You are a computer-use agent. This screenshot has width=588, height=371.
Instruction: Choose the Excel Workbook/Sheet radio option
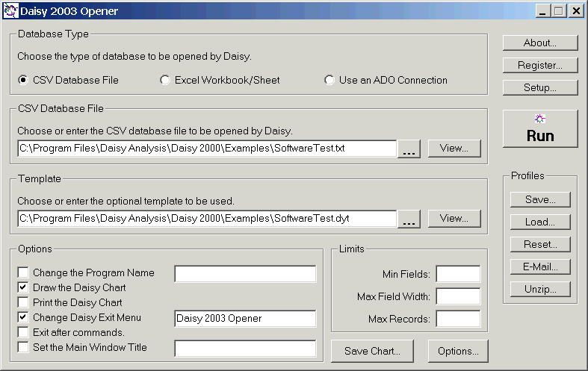pyautogui.click(x=165, y=80)
